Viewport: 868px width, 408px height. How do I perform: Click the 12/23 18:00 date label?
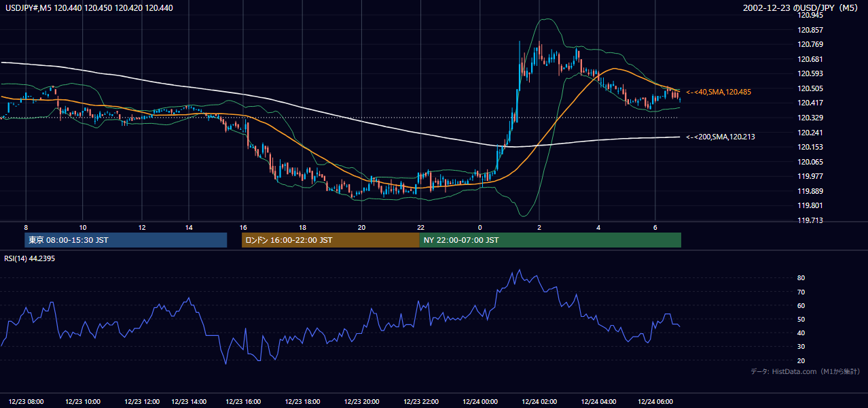(303, 401)
